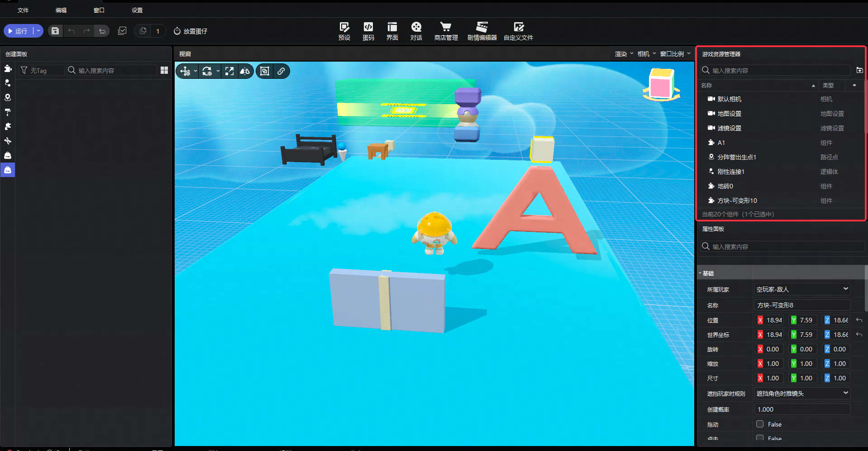The width and height of the screenshot is (868, 451).
Task: Open the 文件 menu
Action: tap(23, 10)
